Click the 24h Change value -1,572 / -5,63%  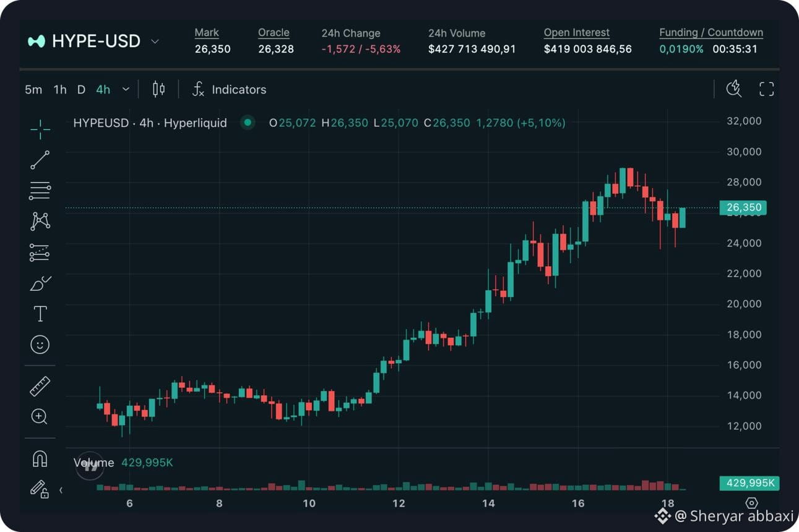coord(361,49)
